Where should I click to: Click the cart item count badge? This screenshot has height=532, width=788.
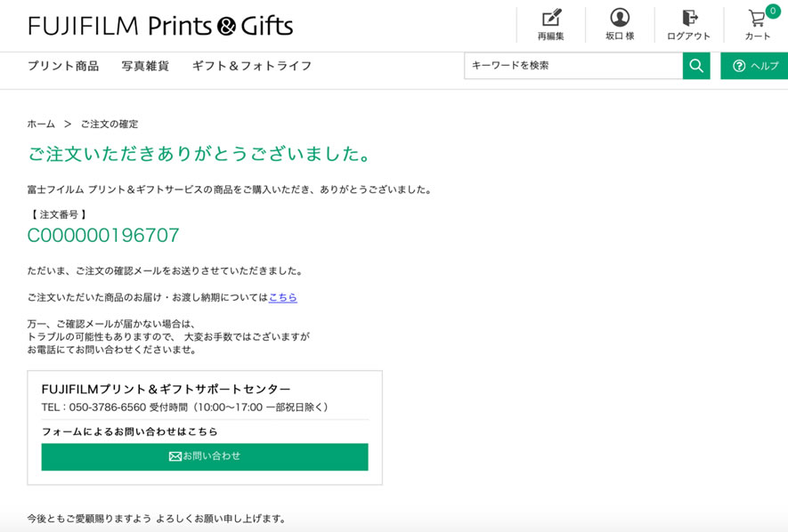click(773, 11)
